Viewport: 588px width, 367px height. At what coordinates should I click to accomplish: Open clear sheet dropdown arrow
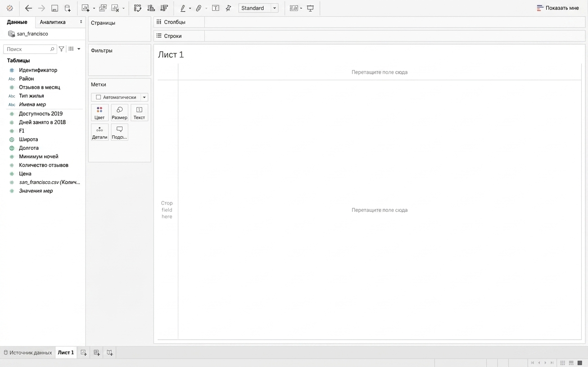pos(123,9)
